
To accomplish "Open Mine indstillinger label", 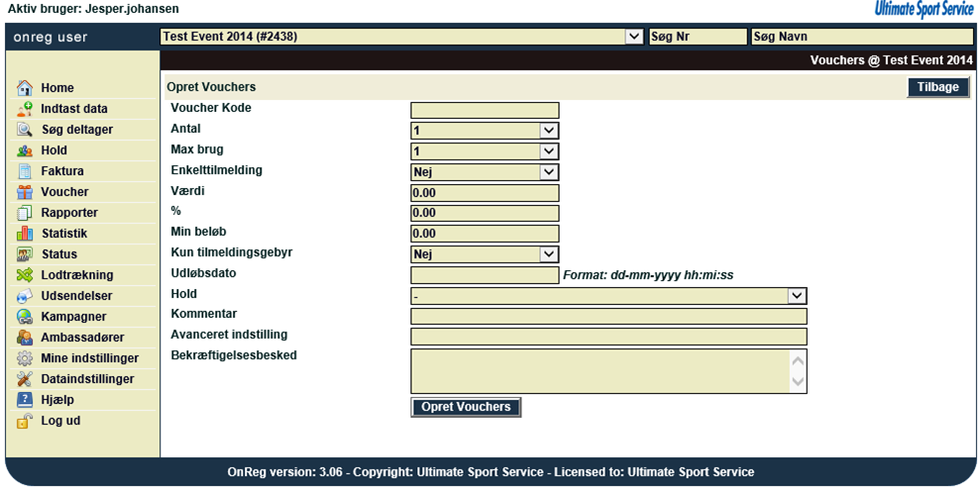I will [x=90, y=358].
